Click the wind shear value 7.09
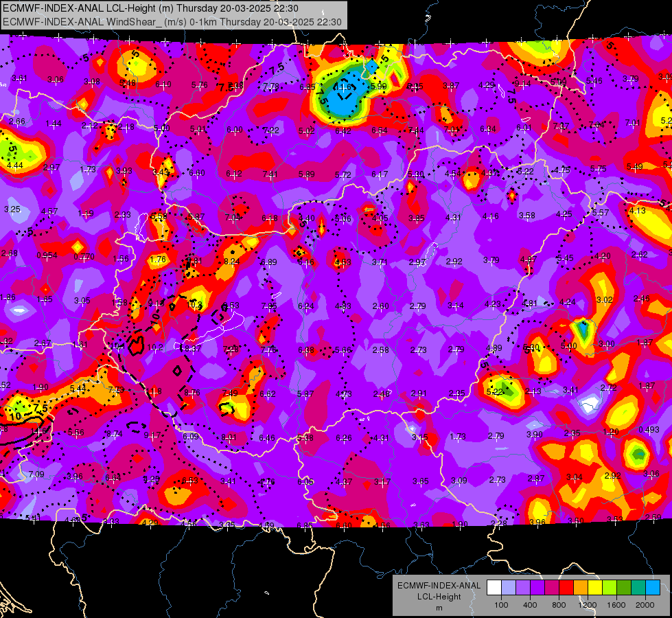The width and height of the screenshot is (672, 618). [x=36, y=474]
